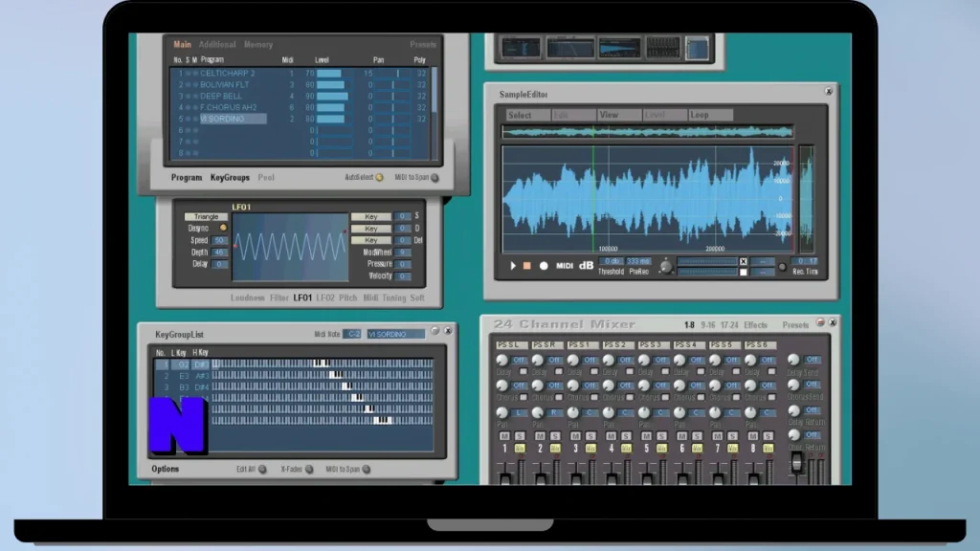Play the sample in SampleEditor

click(x=513, y=266)
